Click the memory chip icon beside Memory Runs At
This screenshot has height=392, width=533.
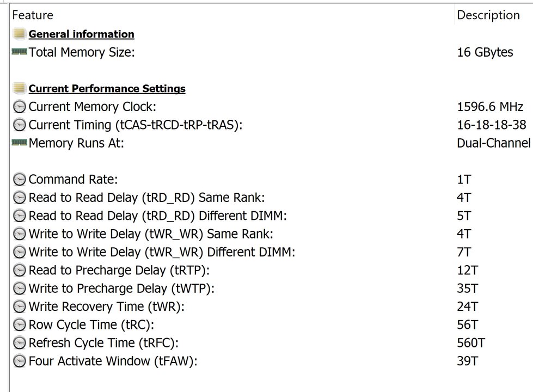[20, 143]
